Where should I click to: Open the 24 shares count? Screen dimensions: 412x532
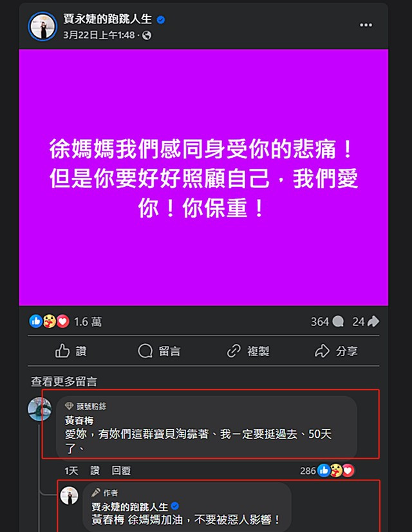366,321
